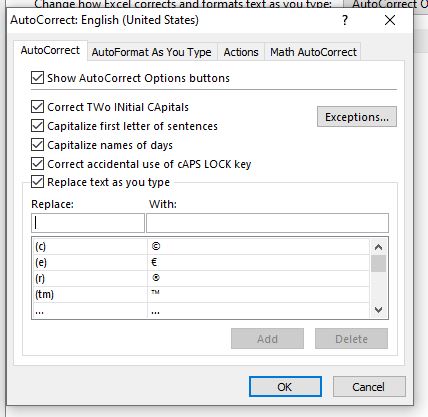Image resolution: width=428 pixels, height=417 pixels.
Task: Close the AutoCorrect dialog with X
Action: 390,20
